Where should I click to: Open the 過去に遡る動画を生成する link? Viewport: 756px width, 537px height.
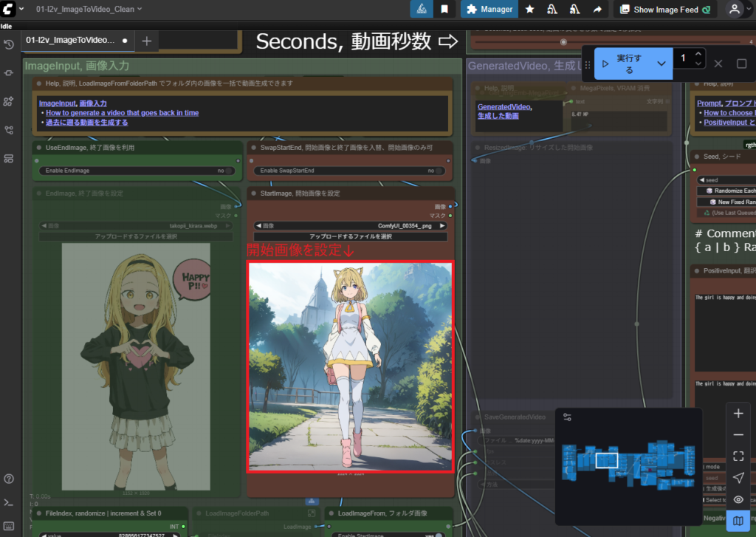coord(87,123)
